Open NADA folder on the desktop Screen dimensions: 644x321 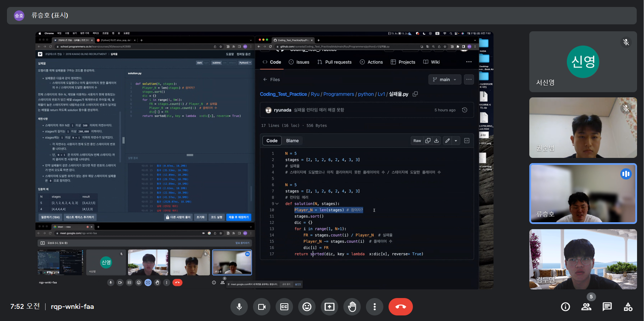[483, 45]
